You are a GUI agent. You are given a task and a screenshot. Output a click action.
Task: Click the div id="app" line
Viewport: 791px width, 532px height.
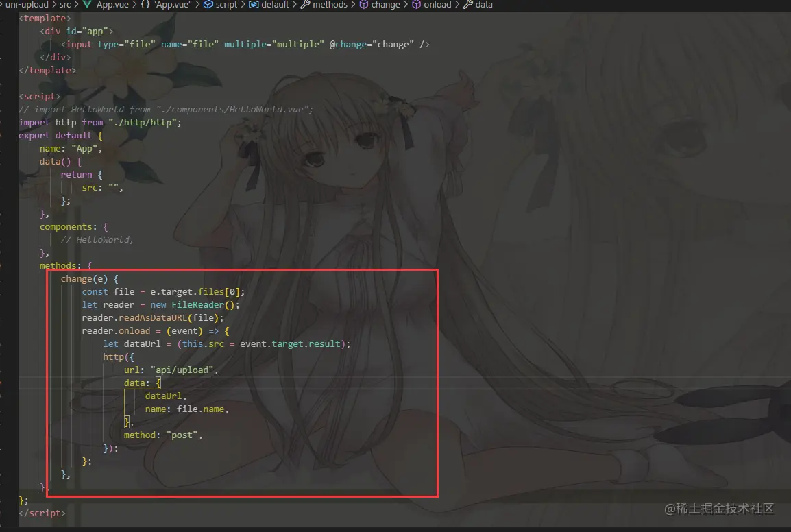[77, 32]
